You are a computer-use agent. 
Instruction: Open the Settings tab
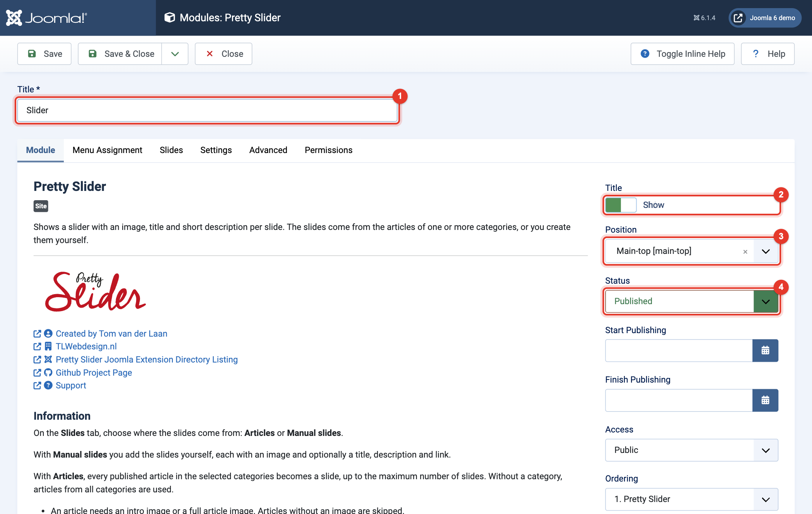coord(216,150)
